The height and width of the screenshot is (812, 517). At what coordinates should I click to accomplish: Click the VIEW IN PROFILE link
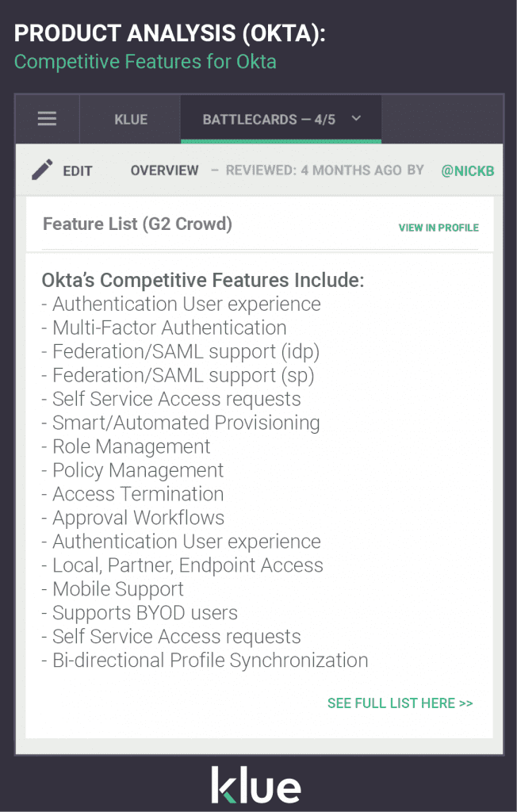coord(438,228)
